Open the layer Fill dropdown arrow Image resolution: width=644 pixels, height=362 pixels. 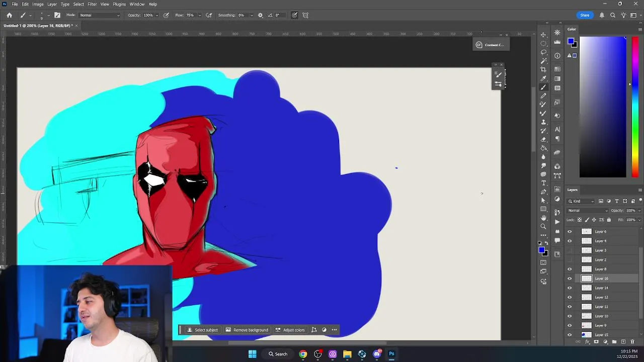[x=639, y=220]
